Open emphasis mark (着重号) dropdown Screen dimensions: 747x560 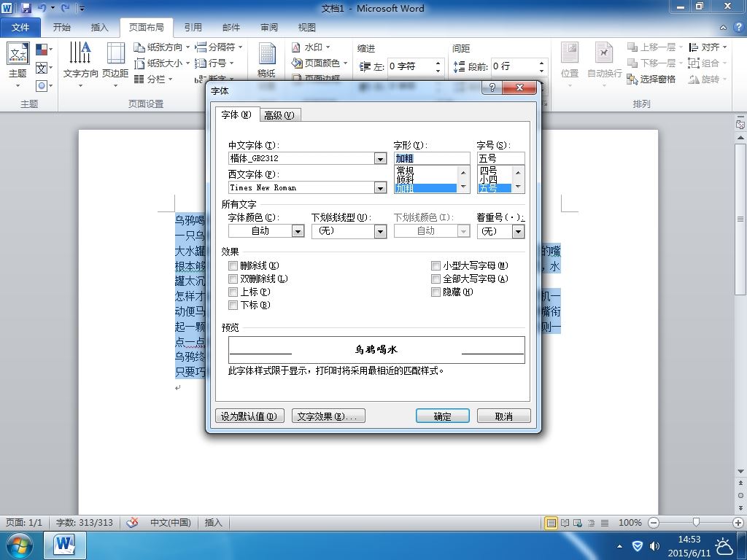[518, 231]
